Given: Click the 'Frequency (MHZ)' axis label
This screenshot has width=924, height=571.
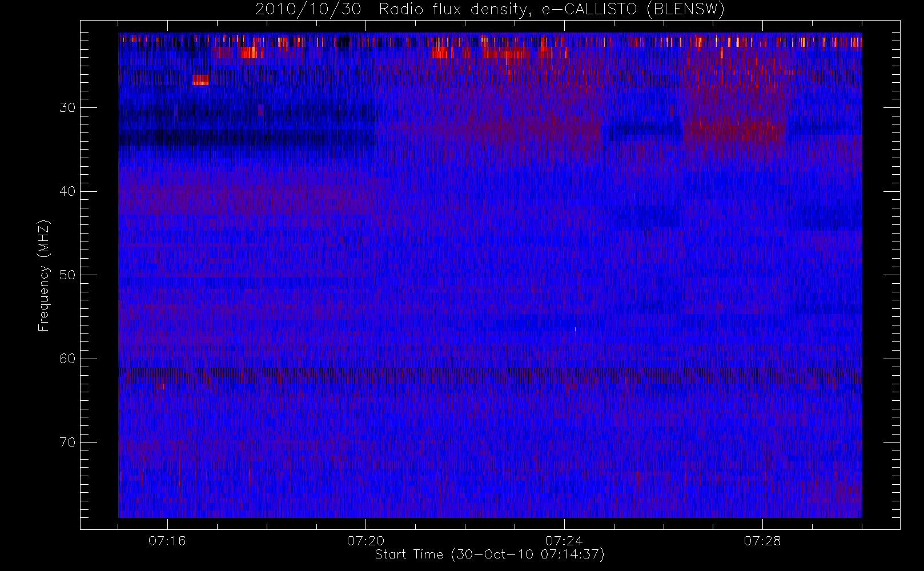Looking at the screenshot, I should click(43, 275).
